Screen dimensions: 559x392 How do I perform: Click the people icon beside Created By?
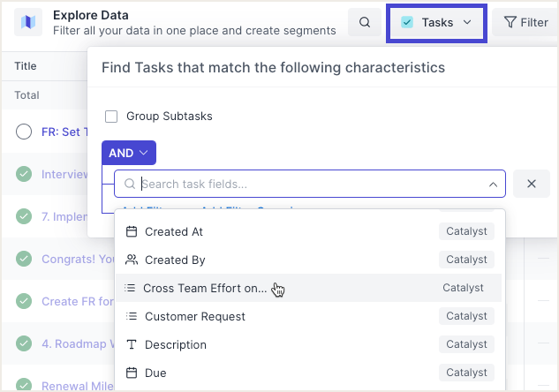click(x=132, y=260)
